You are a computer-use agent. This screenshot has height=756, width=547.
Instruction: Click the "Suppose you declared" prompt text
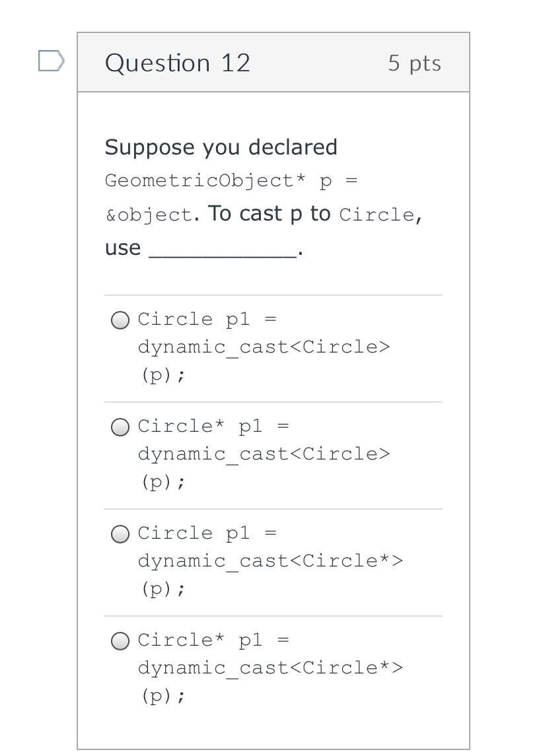click(221, 147)
